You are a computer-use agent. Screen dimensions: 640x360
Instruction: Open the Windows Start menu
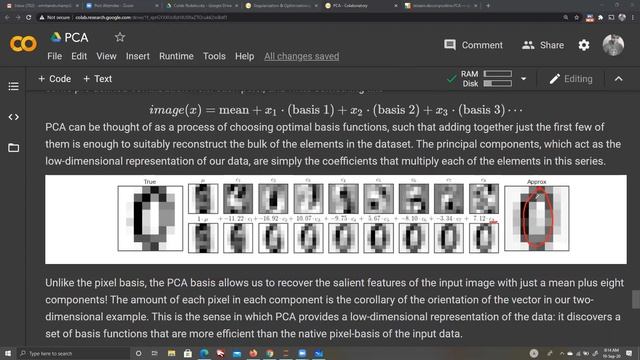8,353
